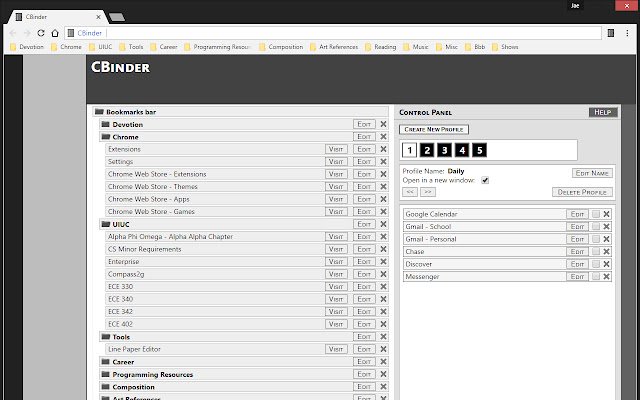Remove Chrome Web Store - Games with X
This screenshot has height=400, width=640.
point(383,211)
